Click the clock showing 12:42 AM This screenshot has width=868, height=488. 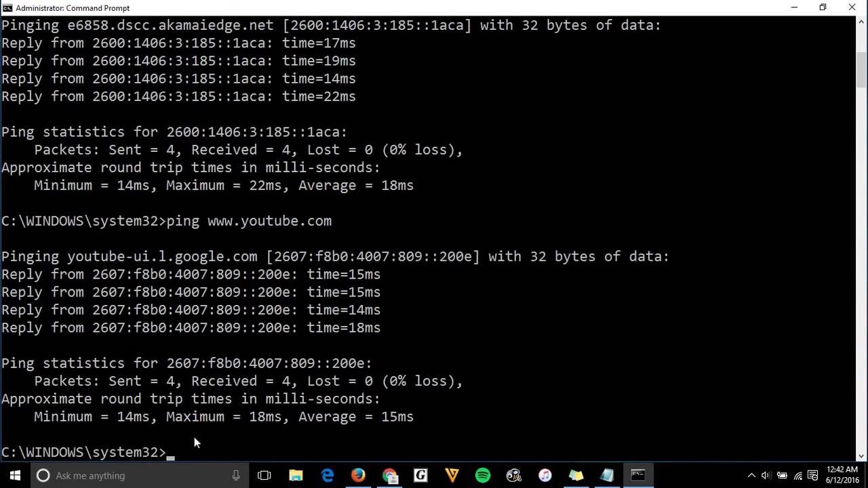pyautogui.click(x=842, y=475)
